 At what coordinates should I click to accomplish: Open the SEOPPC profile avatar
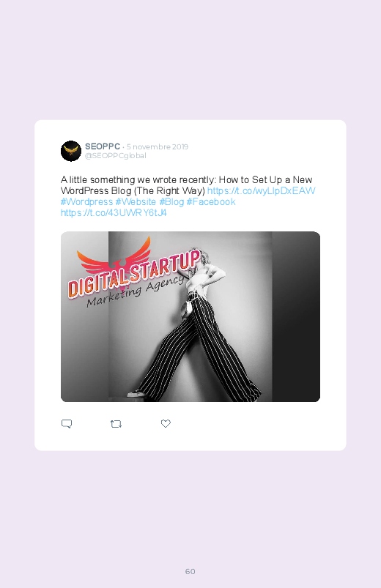pyautogui.click(x=71, y=151)
